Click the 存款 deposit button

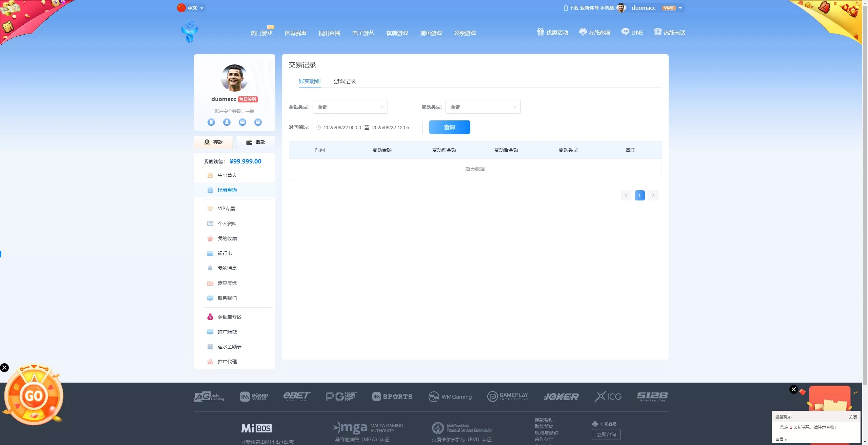tap(213, 142)
